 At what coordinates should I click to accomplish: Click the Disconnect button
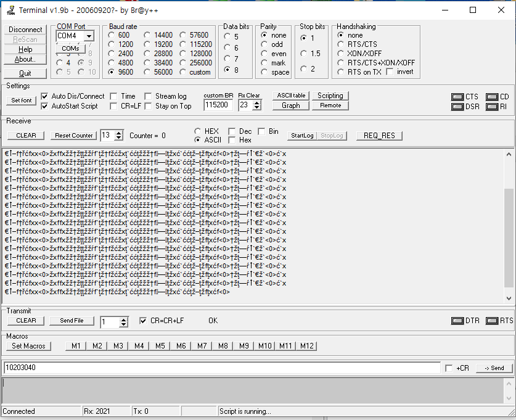tap(25, 30)
